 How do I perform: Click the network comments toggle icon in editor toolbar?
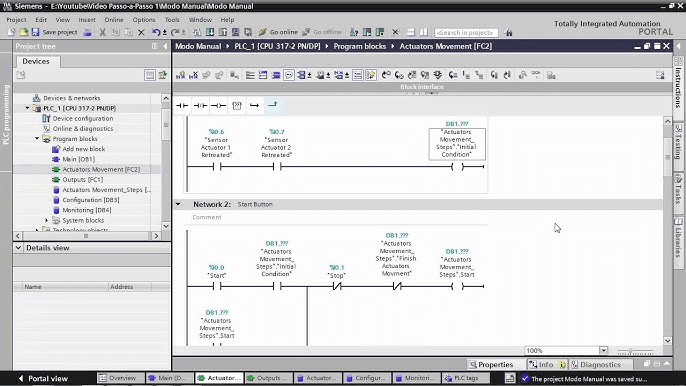289,75
